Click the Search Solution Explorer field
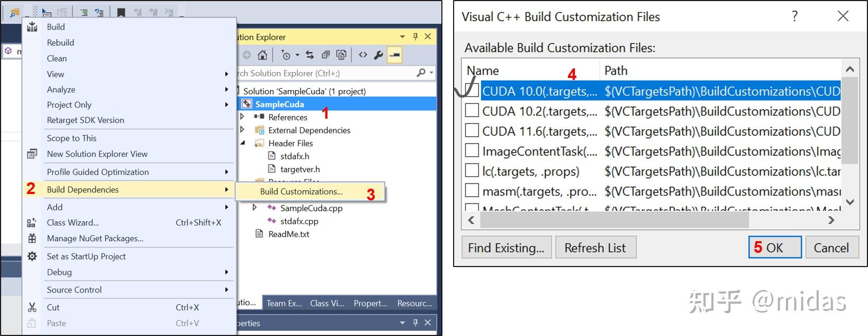 click(323, 73)
